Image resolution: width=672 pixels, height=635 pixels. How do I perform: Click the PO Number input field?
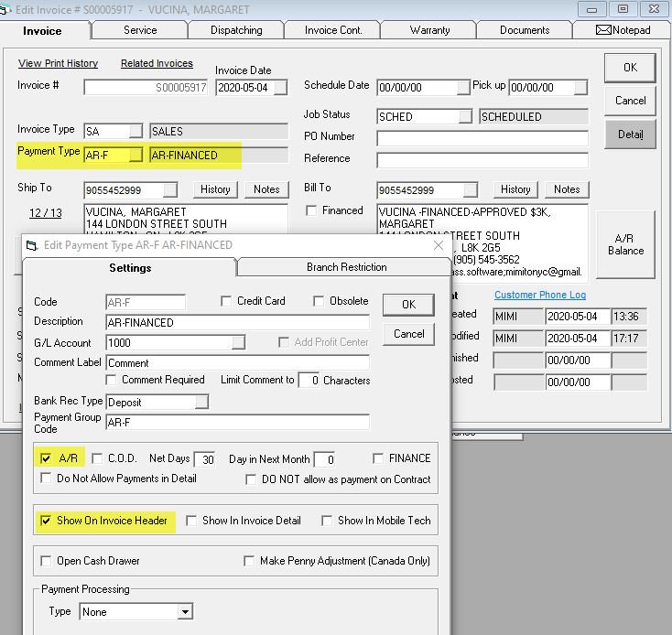(x=482, y=138)
